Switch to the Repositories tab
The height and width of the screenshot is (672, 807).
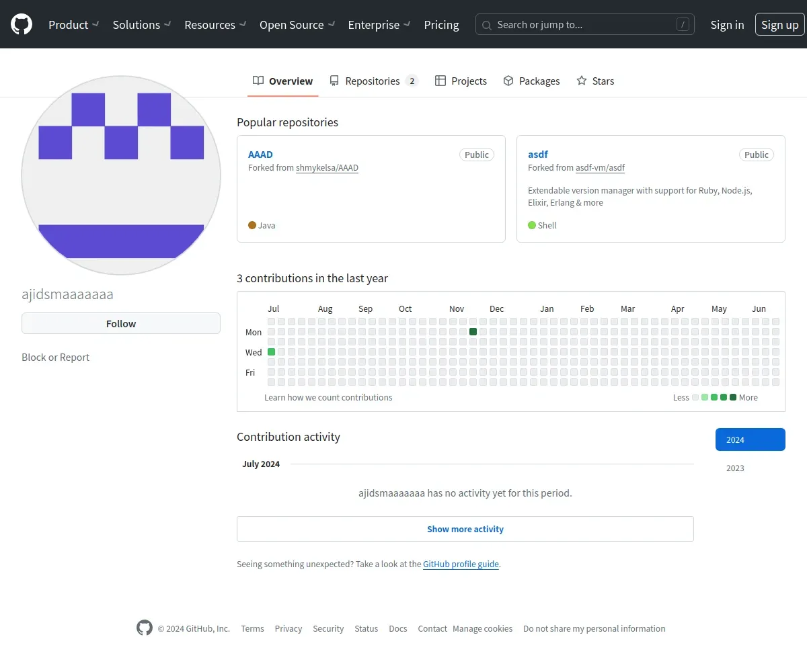tap(373, 81)
